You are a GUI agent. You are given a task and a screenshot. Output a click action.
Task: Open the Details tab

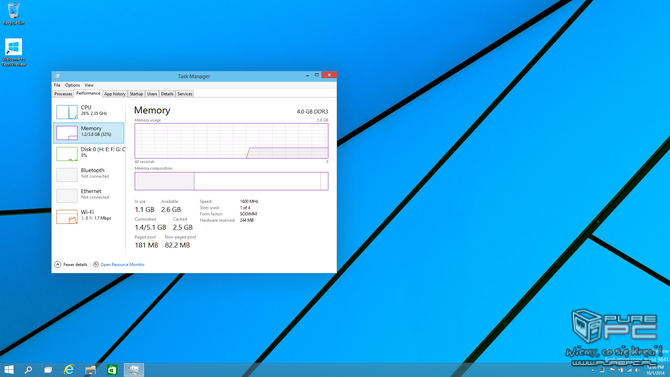click(x=167, y=94)
